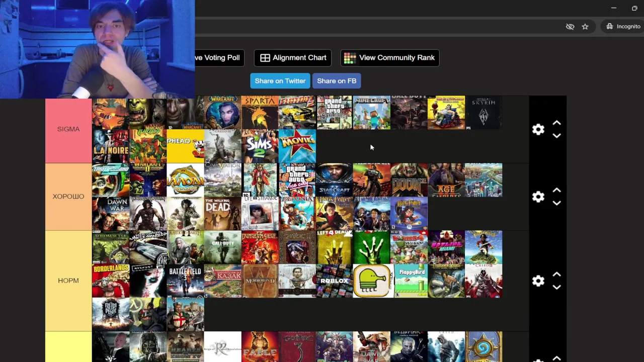Open settings gear for SIGMA tier

pos(538,130)
